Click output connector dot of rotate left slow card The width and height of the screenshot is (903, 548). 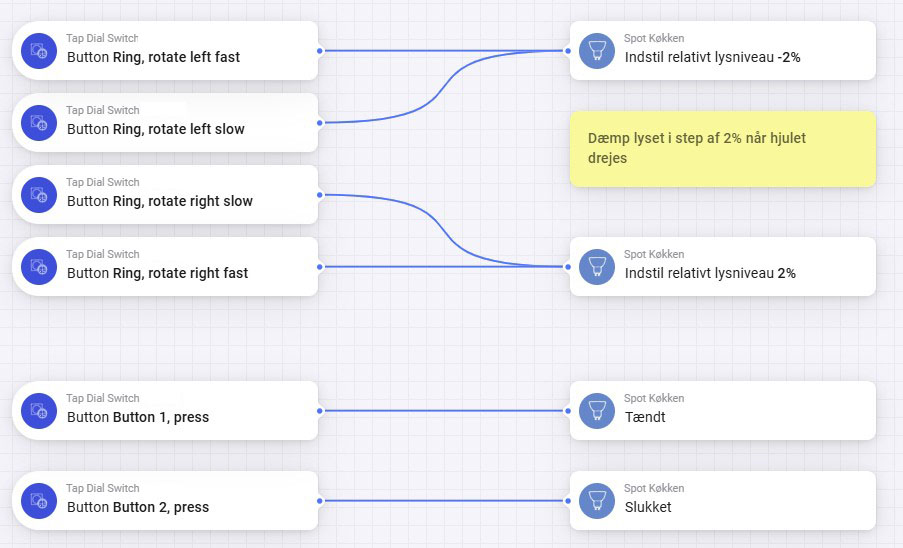click(319, 122)
